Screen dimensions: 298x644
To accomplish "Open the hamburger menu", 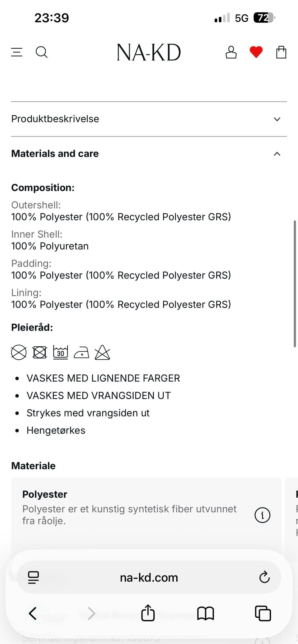I will coord(17,52).
